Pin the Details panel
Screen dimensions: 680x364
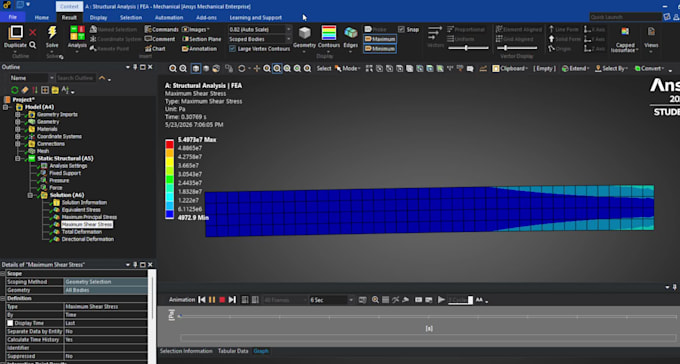pos(135,265)
